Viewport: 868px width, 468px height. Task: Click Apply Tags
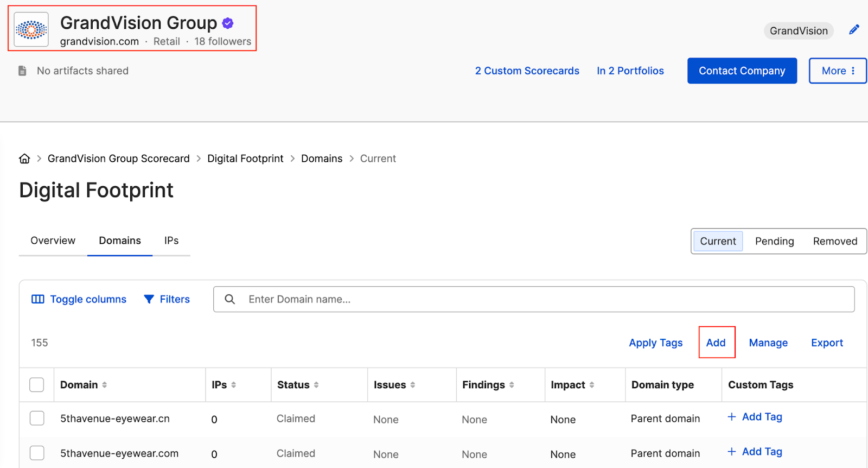[656, 343]
